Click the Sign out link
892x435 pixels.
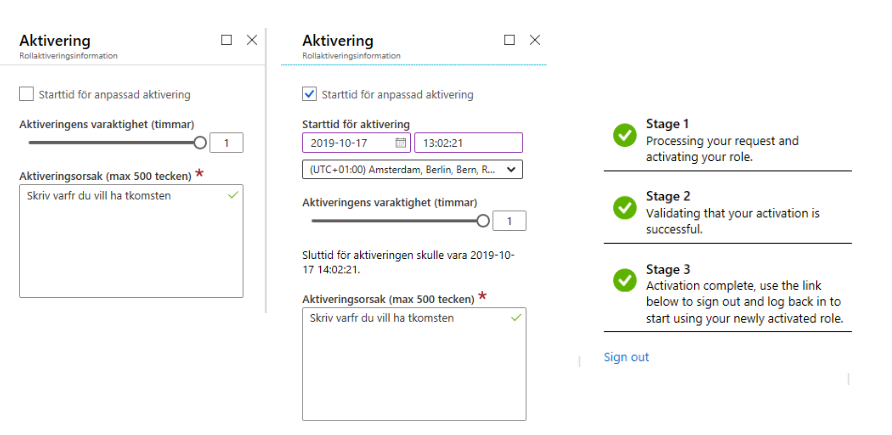(626, 357)
